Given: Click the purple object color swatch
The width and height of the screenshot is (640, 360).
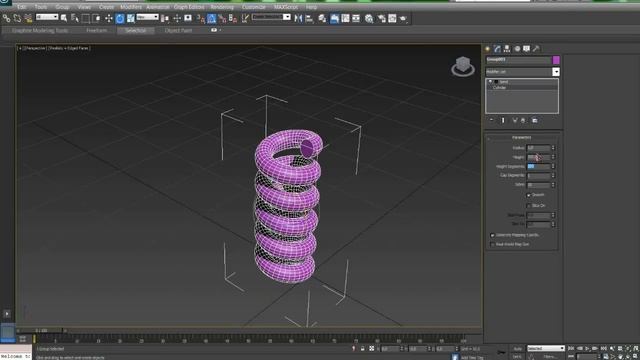Looking at the screenshot, I should pyautogui.click(x=556, y=60).
